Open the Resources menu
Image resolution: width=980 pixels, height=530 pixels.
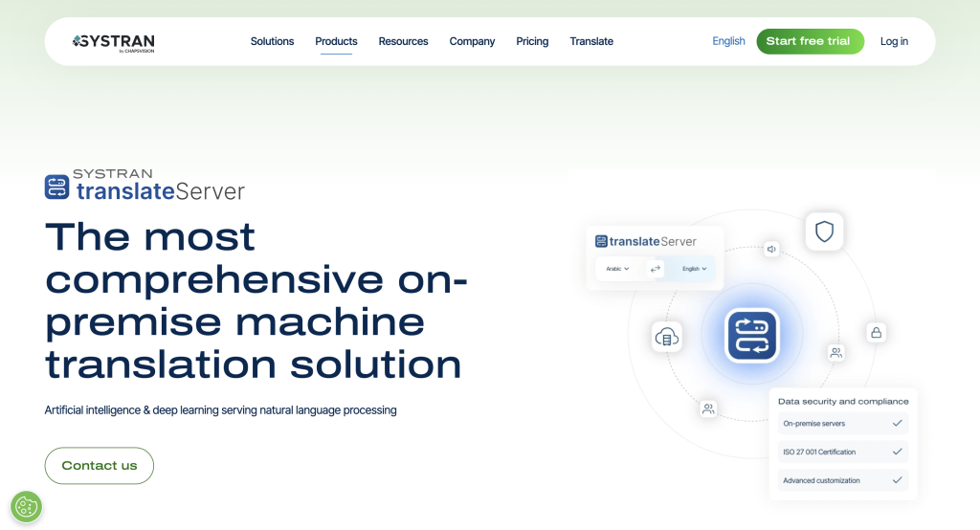[x=403, y=41]
